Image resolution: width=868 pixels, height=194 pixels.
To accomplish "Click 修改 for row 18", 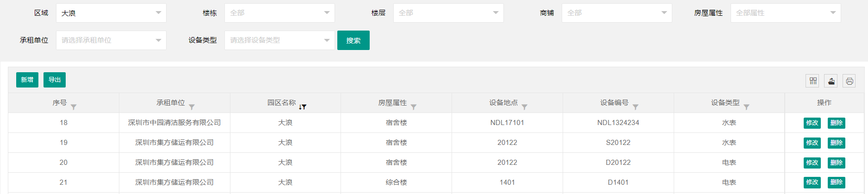I will (x=812, y=123).
